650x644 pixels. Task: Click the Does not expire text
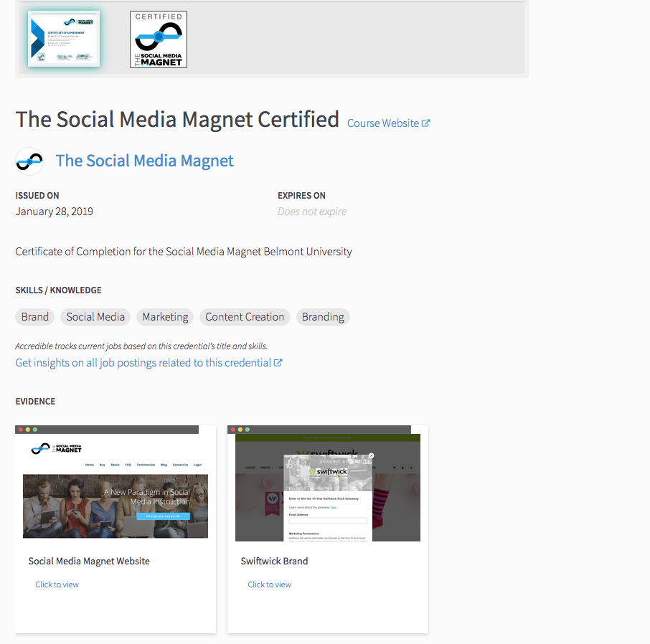point(312,212)
